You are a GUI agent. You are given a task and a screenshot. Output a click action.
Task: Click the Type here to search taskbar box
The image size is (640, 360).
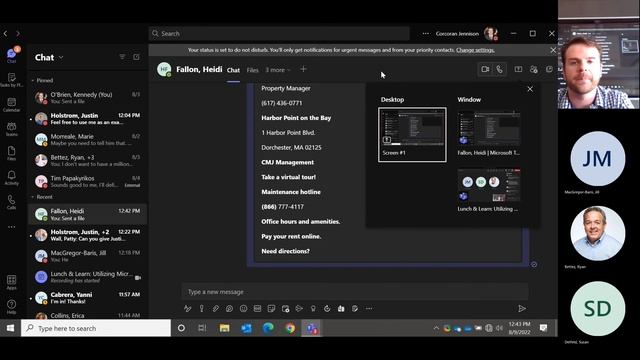[96, 328]
